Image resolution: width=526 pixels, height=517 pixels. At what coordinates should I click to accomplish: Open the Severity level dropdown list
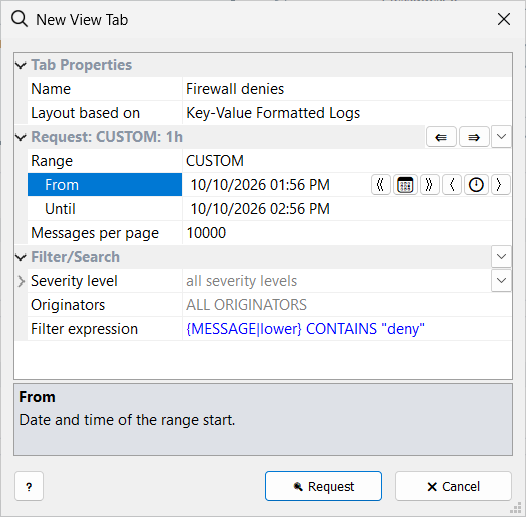click(501, 280)
